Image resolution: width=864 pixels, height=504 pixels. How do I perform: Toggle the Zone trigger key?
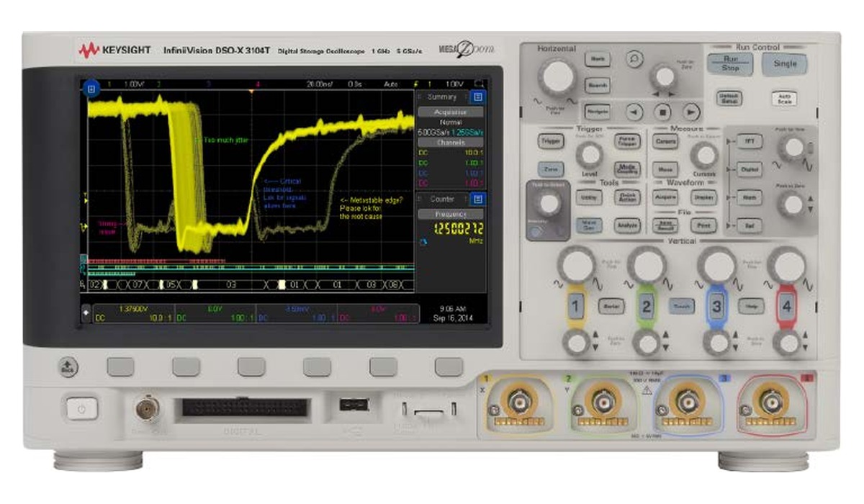coord(552,169)
